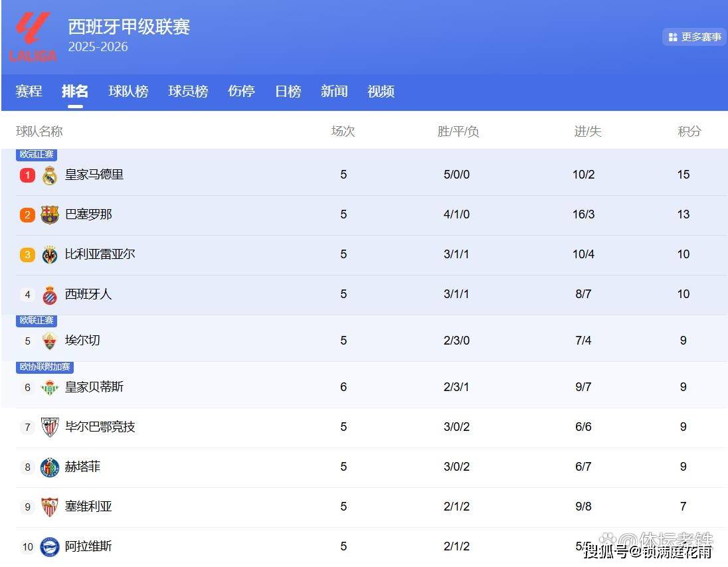Click the Real Betis club crest
Image resolution: width=728 pixels, height=567 pixels.
coord(50,388)
